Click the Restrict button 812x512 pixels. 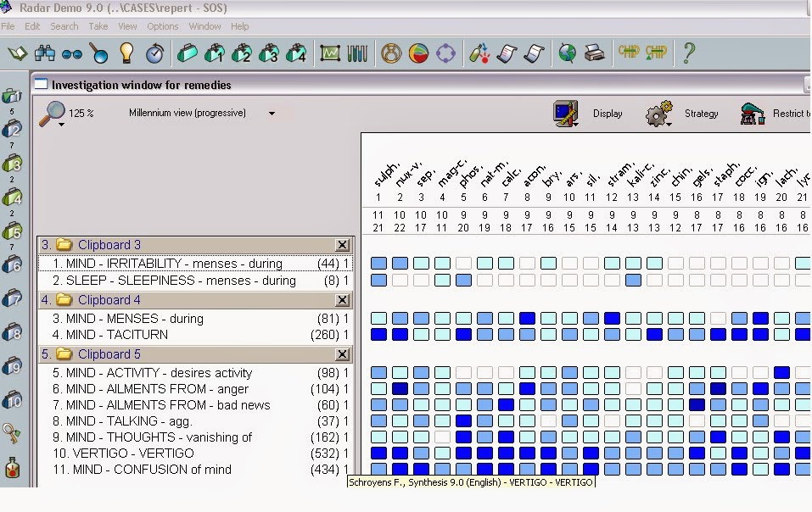click(x=774, y=114)
